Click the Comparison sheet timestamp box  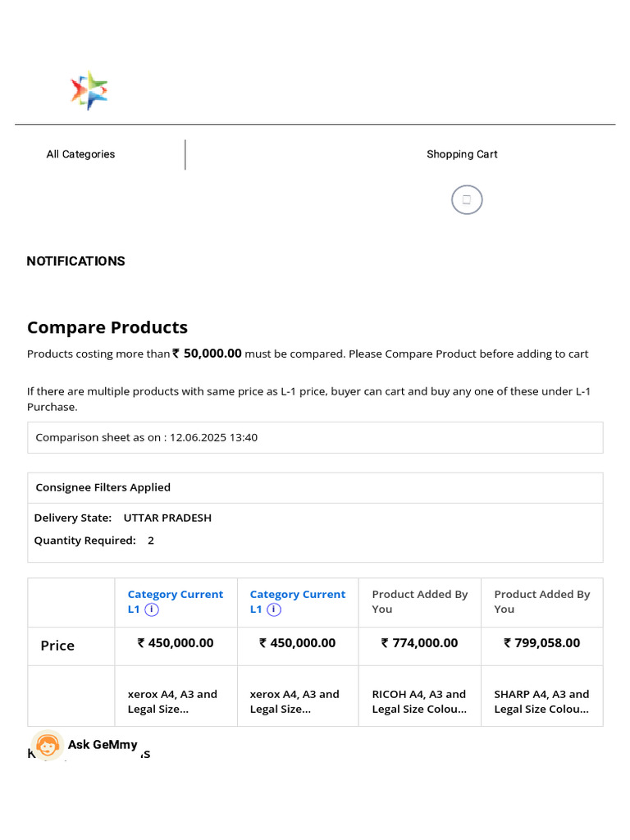(315, 437)
